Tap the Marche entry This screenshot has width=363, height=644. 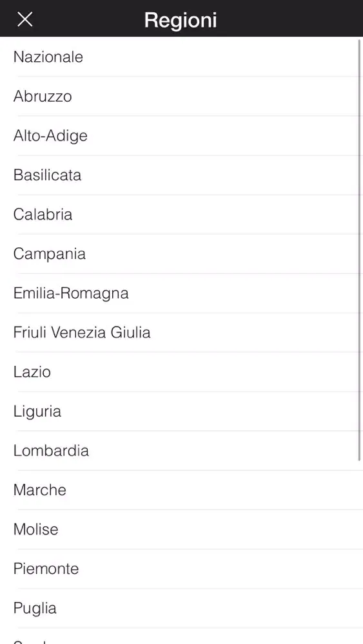[181, 490]
